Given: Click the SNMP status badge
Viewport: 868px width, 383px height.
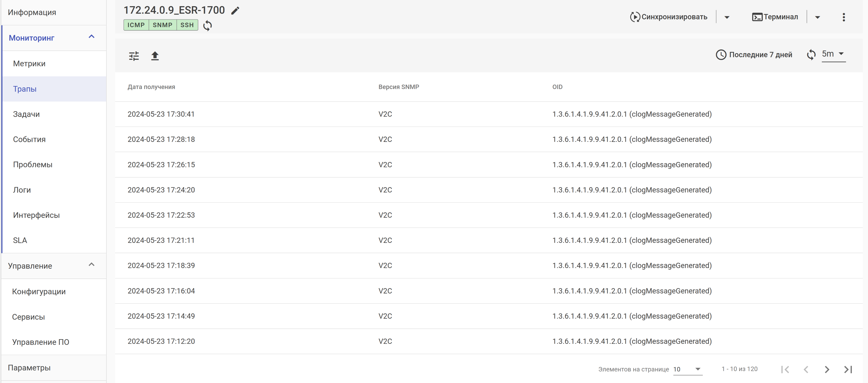Looking at the screenshot, I should [163, 25].
